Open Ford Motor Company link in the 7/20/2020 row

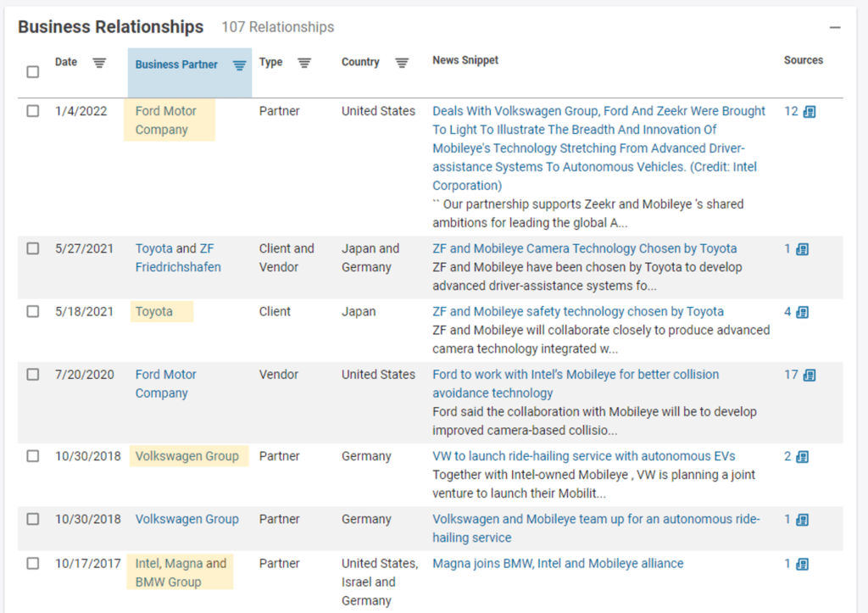click(165, 384)
